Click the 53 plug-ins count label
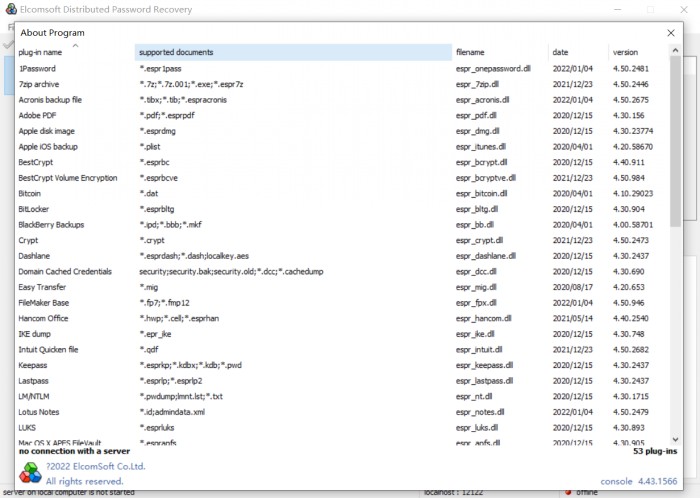Image resolution: width=700 pixels, height=498 pixels. click(655, 452)
